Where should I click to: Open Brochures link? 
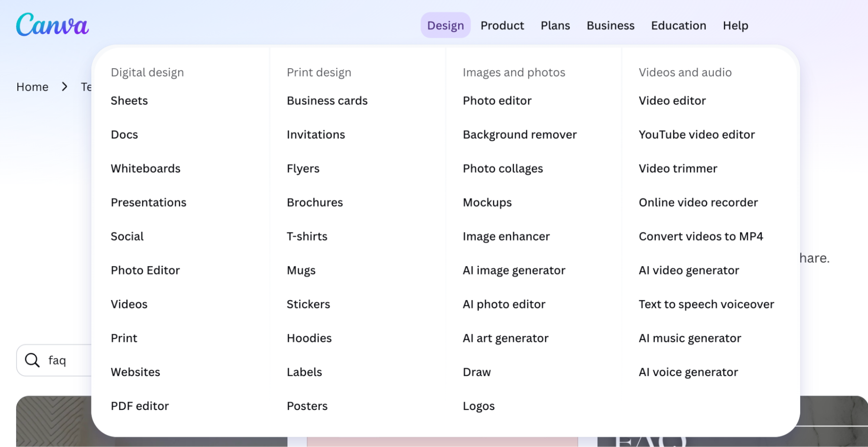315,202
